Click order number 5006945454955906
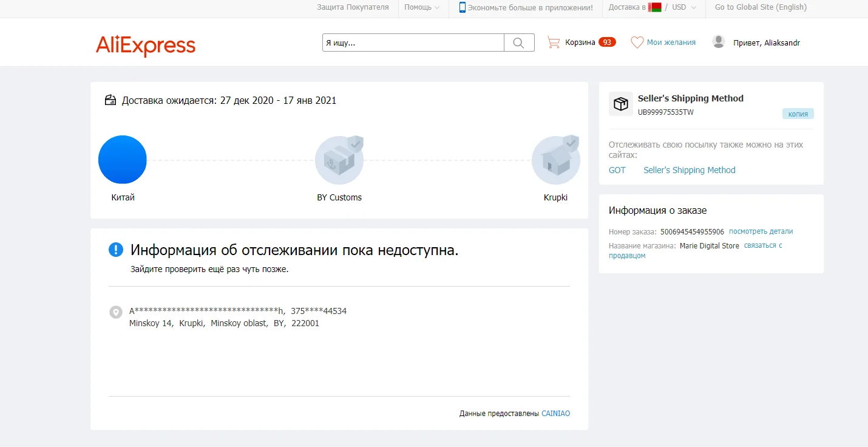The height and width of the screenshot is (447, 868). 692,231
